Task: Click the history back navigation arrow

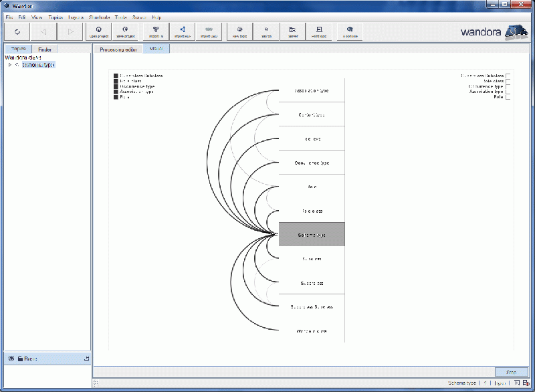Action: click(x=43, y=31)
